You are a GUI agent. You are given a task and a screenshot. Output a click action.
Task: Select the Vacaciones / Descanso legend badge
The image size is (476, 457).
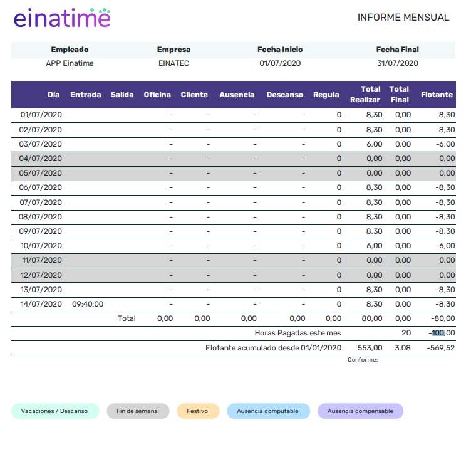[54, 411]
